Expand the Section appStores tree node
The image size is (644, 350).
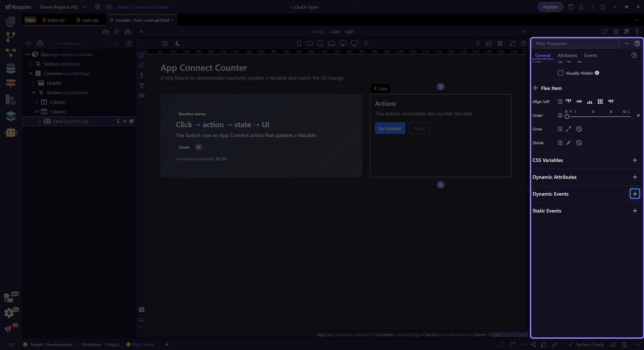pos(31,64)
